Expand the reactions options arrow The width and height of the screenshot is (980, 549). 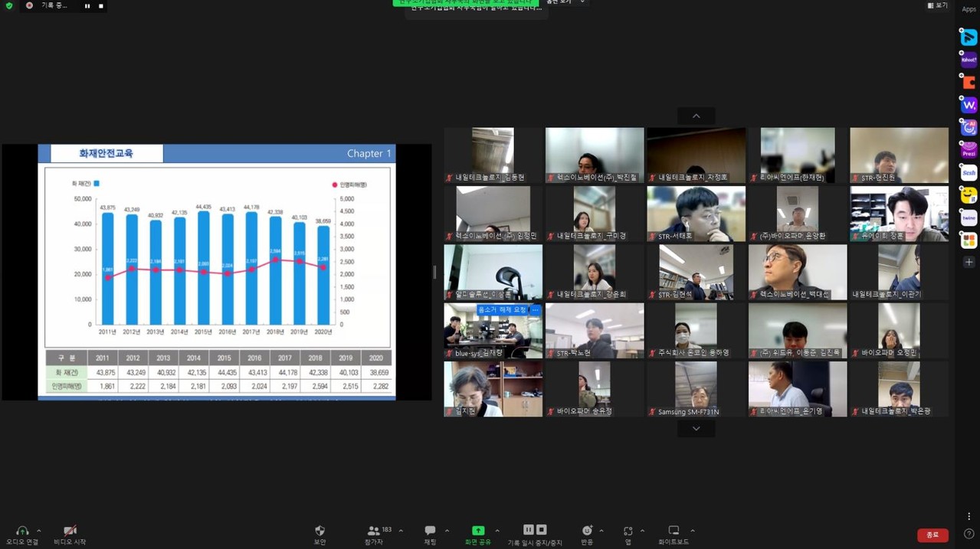point(601,531)
